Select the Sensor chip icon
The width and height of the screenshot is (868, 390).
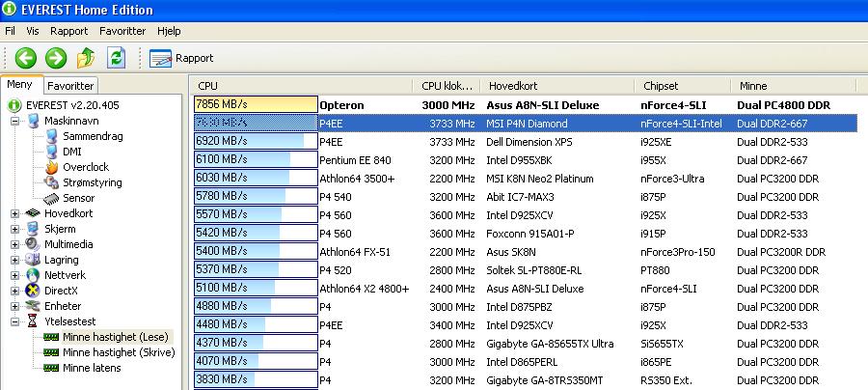tap(51, 198)
